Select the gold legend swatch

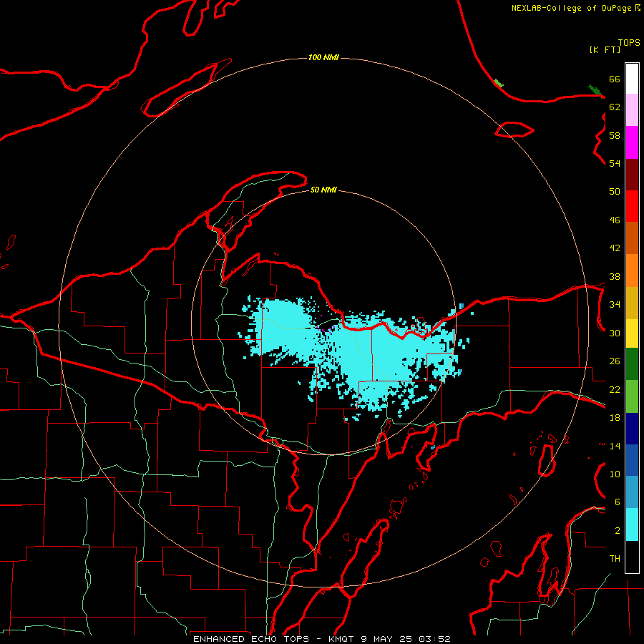pyautogui.click(x=632, y=303)
